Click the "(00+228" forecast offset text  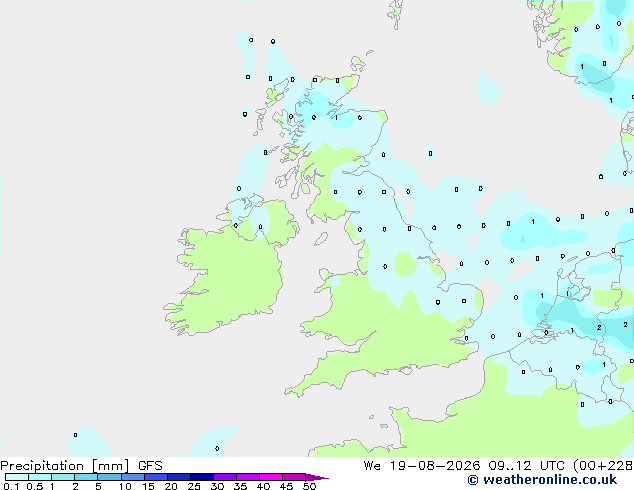click(x=603, y=466)
